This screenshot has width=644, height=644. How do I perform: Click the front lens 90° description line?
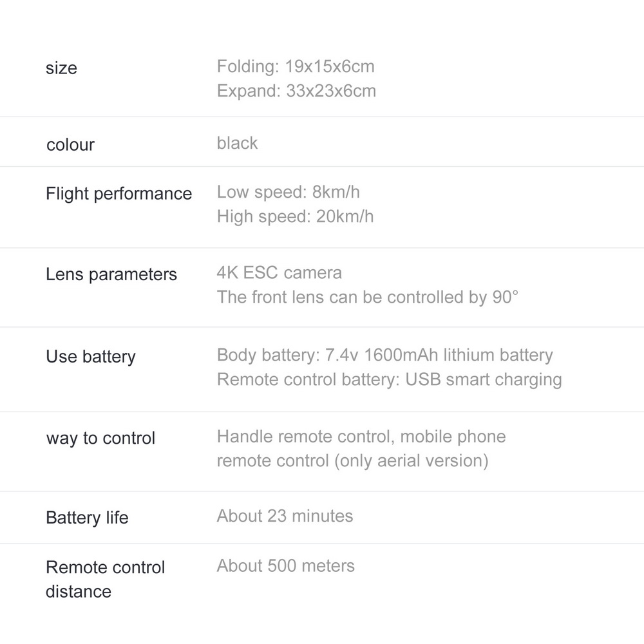368,297
